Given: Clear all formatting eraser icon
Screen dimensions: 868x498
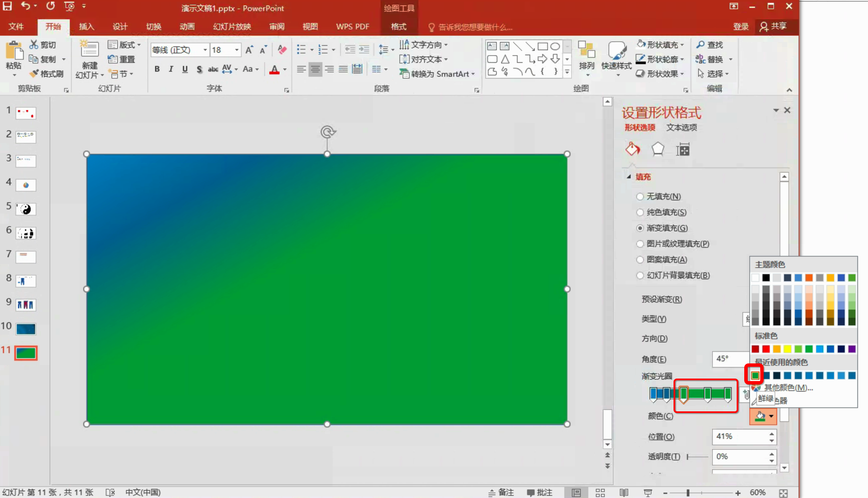Looking at the screenshot, I should 282,50.
